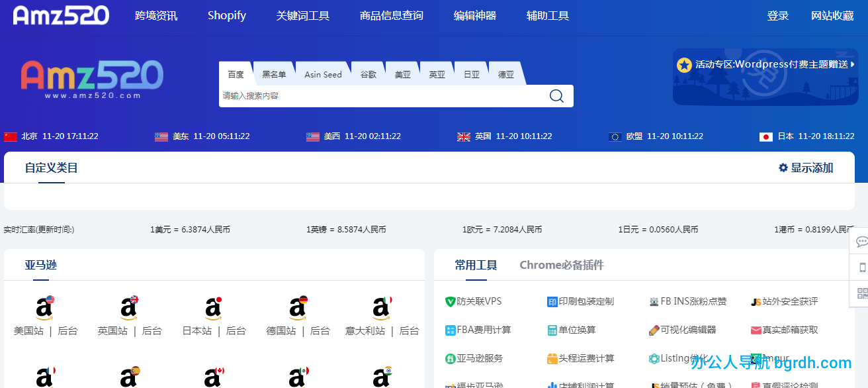Click the 登录 link
Viewport: 868px width, 388px height.
click(x=778, y=15)
